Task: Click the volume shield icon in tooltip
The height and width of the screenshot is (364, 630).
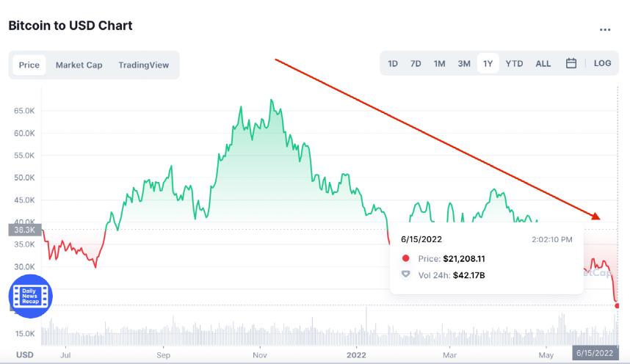Action: [x=406, y=274]
